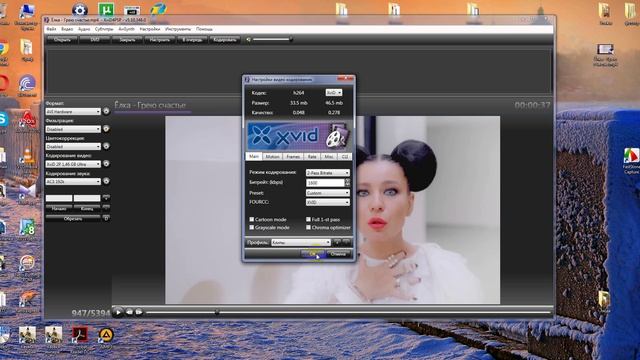Click the green uTorrent desktop icon
This screenshot has height=360, width=640.
[x=106, y=10]
